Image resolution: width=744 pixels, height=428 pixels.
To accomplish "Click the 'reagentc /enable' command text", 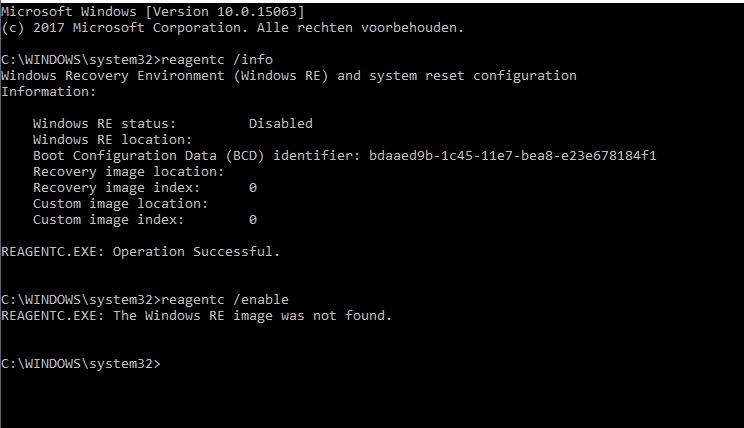I will point(224,299).
